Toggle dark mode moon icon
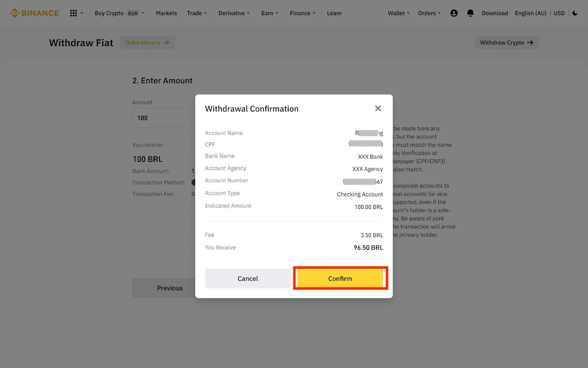 click(x=575, y=13)
